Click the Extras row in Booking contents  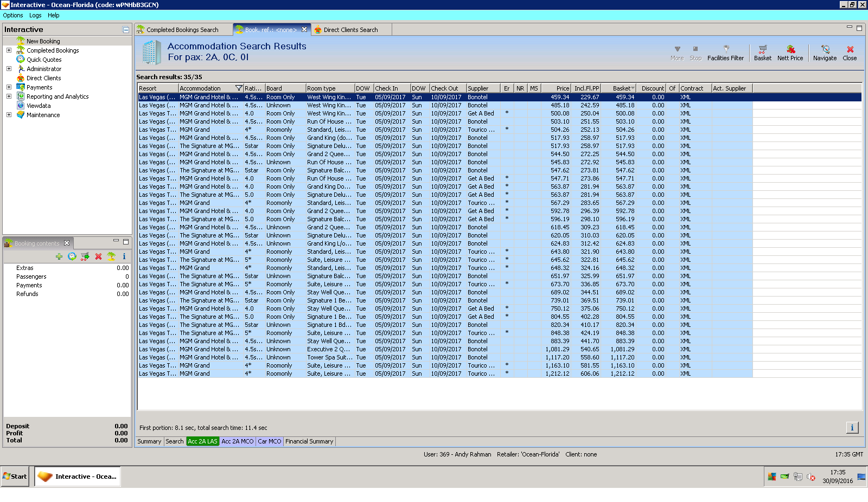(x=67, y=268)
